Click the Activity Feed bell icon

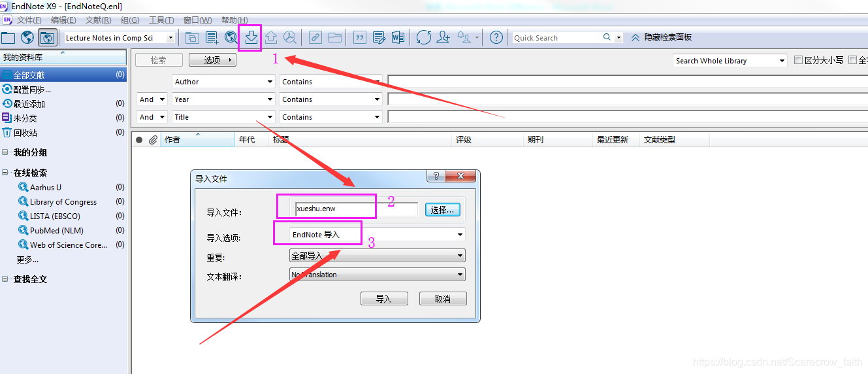click(464, 38)
